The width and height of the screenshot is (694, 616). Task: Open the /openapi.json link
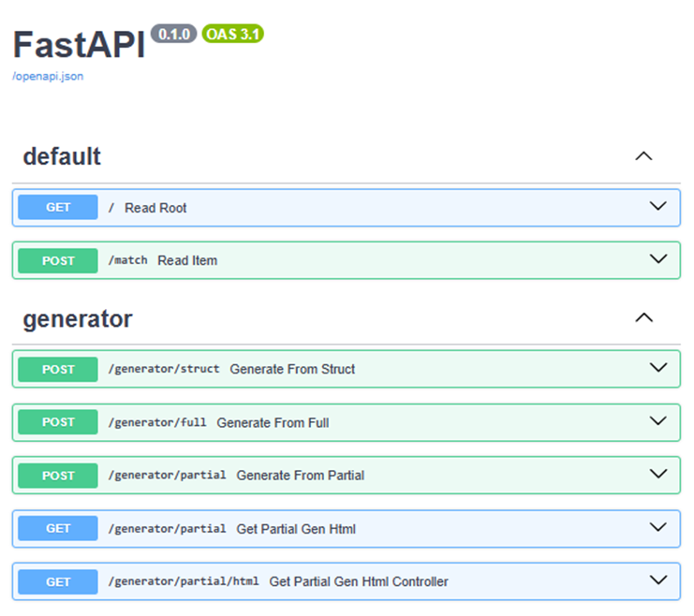click(48, 77)
